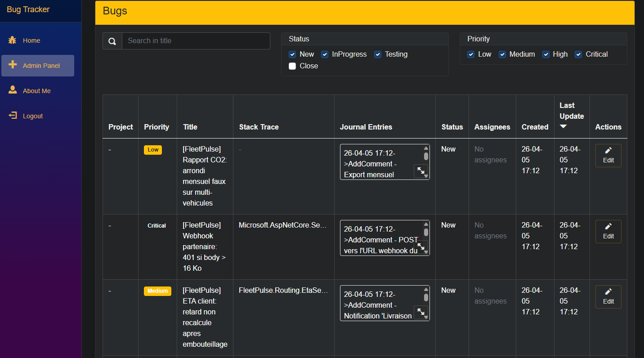
Task: Click No assignees in the Webhook row
Action: tap(490, 230)
